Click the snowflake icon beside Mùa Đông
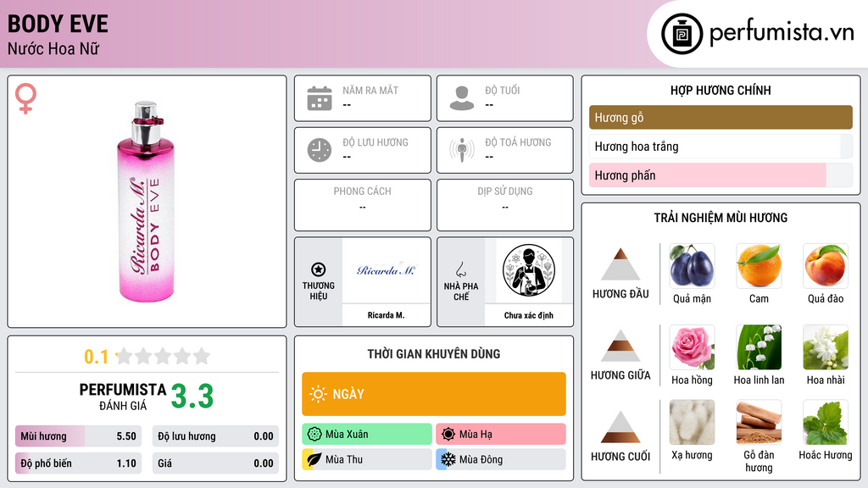 (448, 459)
